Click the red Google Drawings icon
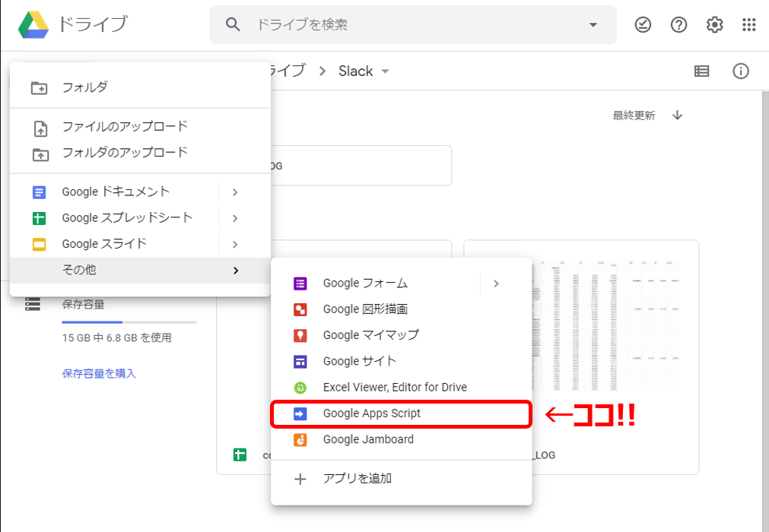769x532 pixels. click(300, 309)
